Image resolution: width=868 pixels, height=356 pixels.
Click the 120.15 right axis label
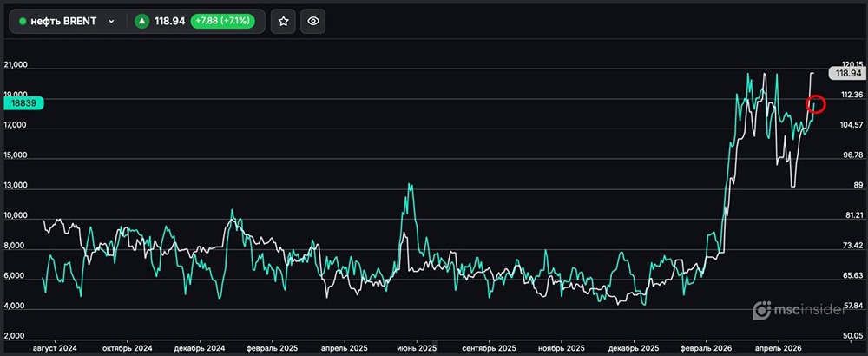point(852,65)
